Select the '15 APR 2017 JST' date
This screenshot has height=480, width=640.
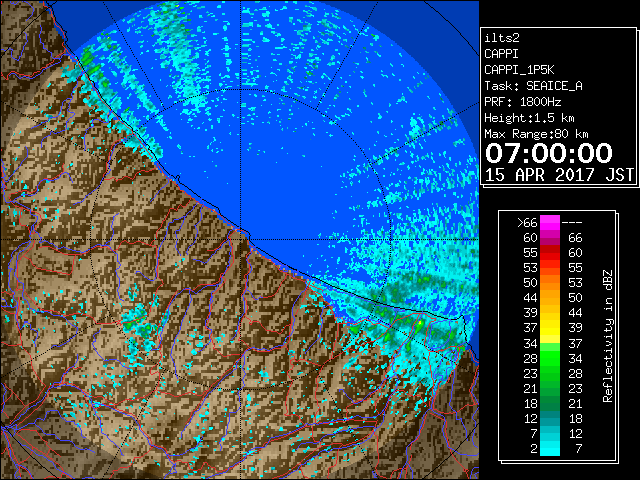click(559, 175)
